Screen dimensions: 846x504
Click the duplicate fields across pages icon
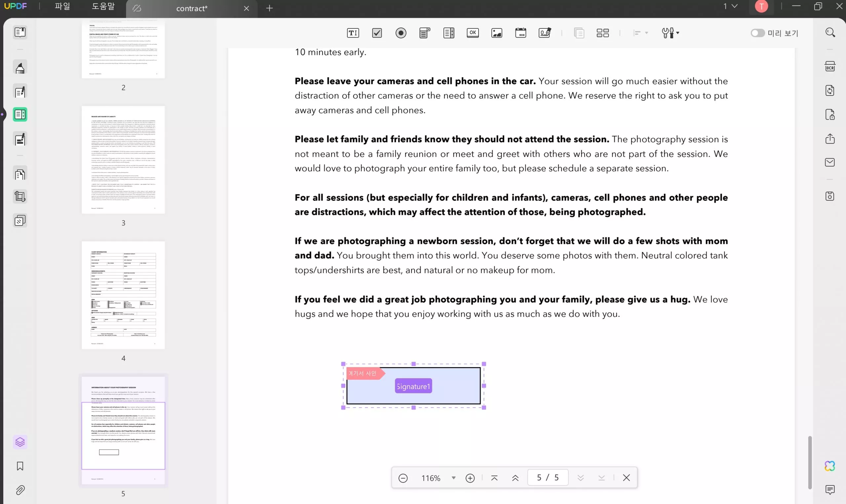(579, 33)
